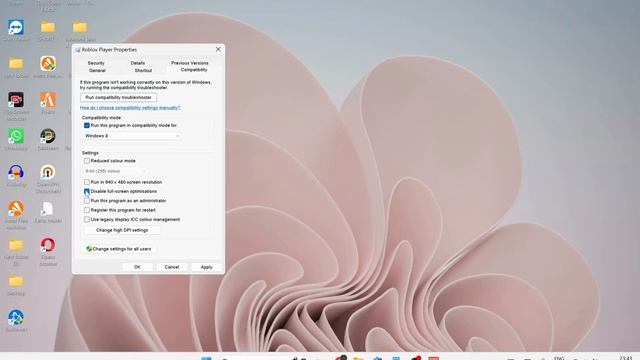This screenshot has height=360, width=640.
Task: Tick the 'Reduced colour mode' checkbox
Action: pyautogui.click(x=87, y=161)
